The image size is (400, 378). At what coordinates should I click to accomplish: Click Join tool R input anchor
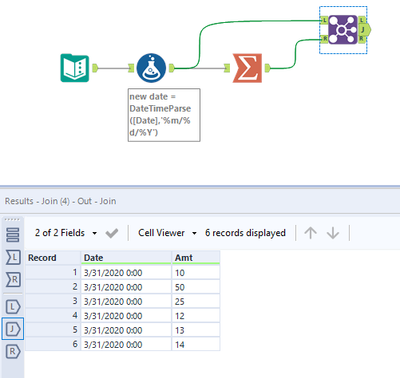click(324, 39)
